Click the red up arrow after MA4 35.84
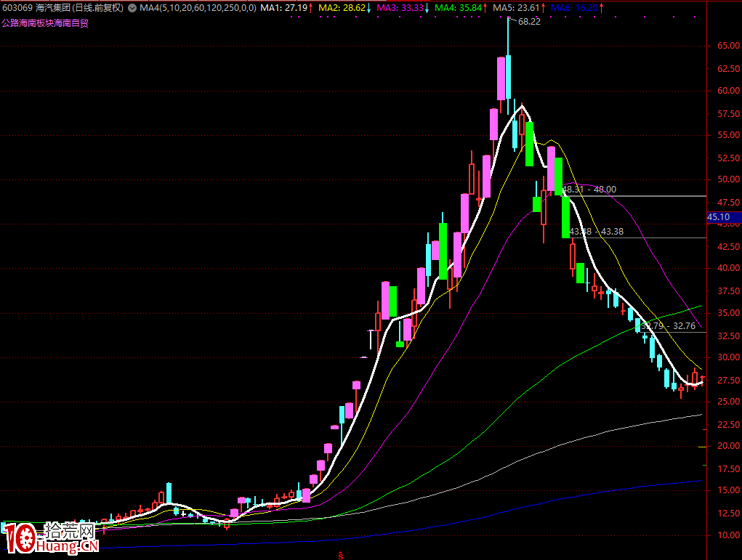Viewport: 742px width, 560px height. click(485, 9)
